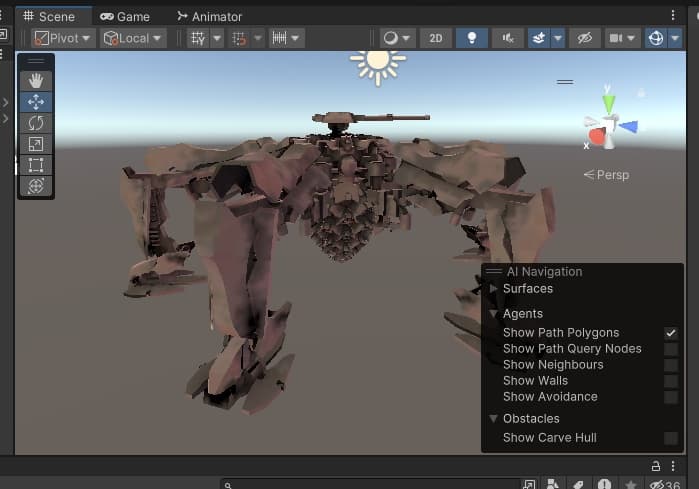
Task: Select the Rect tool
Action: [37, 164]
